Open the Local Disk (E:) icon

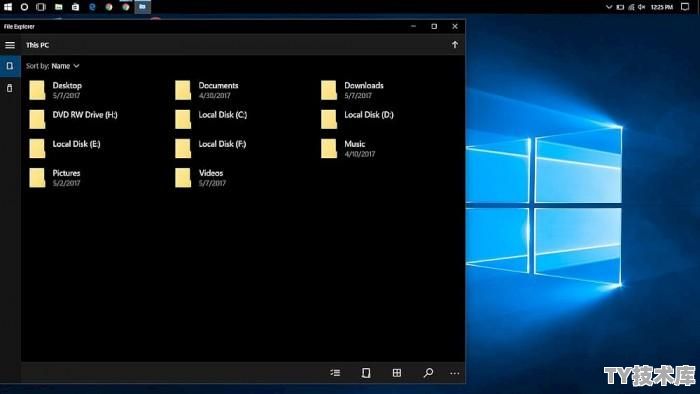coord(37,148)
